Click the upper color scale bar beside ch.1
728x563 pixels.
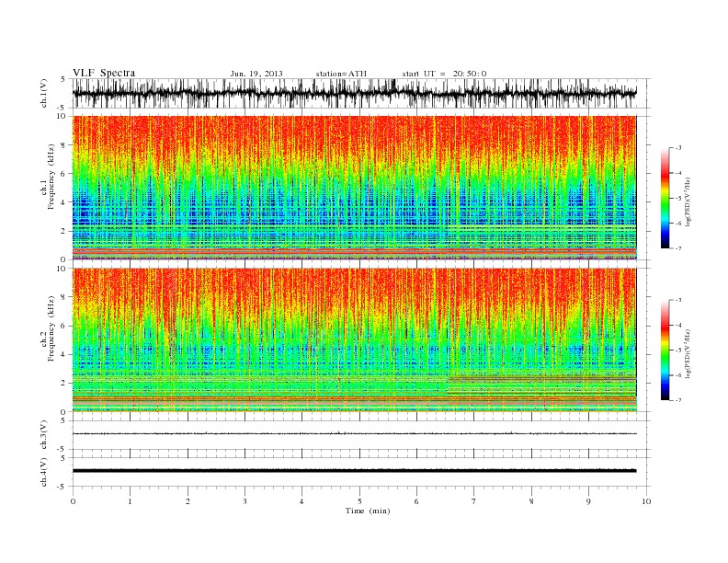(665, 198)
